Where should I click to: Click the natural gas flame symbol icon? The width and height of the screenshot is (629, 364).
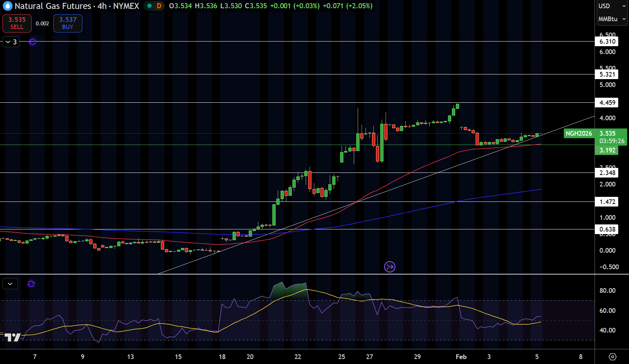click(8, 6)
